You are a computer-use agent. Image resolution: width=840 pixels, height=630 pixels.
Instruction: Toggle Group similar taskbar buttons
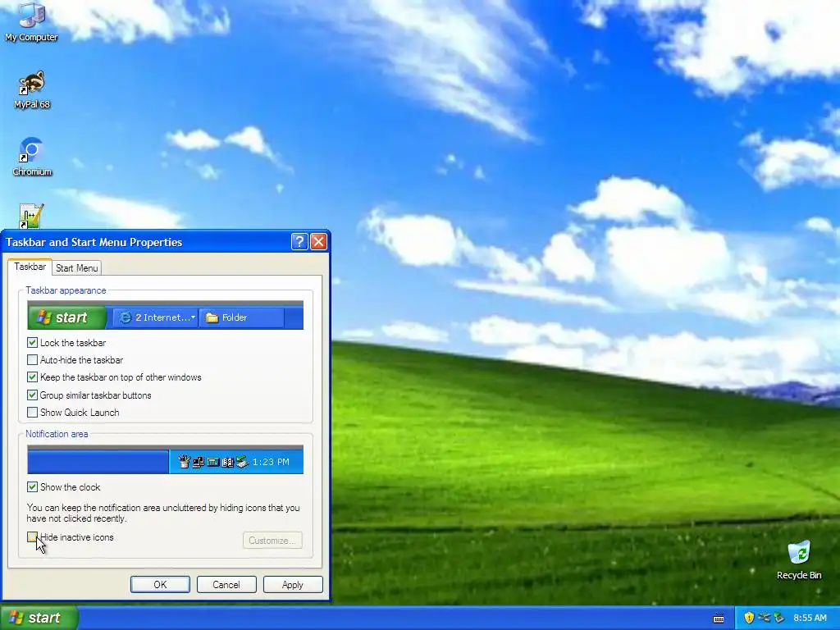tap(32, 395)
